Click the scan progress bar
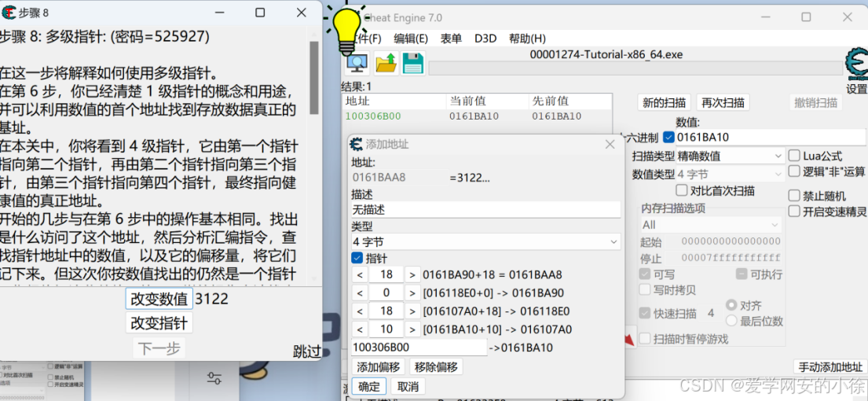 634,68
